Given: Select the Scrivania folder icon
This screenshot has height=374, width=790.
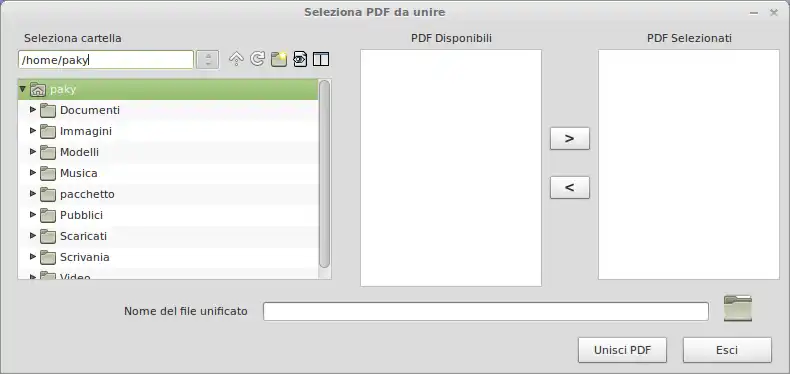Looking at the screenshot, I should tap(48, 258).
